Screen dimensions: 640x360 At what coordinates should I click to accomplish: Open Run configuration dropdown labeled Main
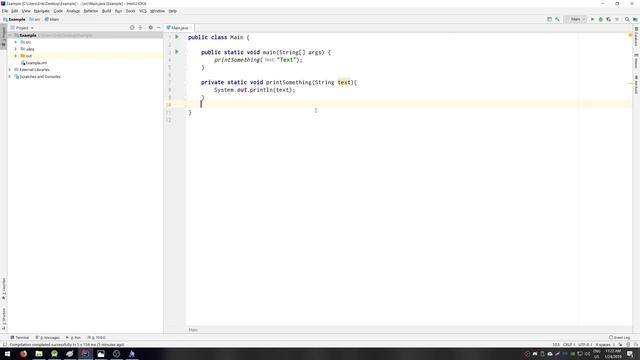coord(576,19)
